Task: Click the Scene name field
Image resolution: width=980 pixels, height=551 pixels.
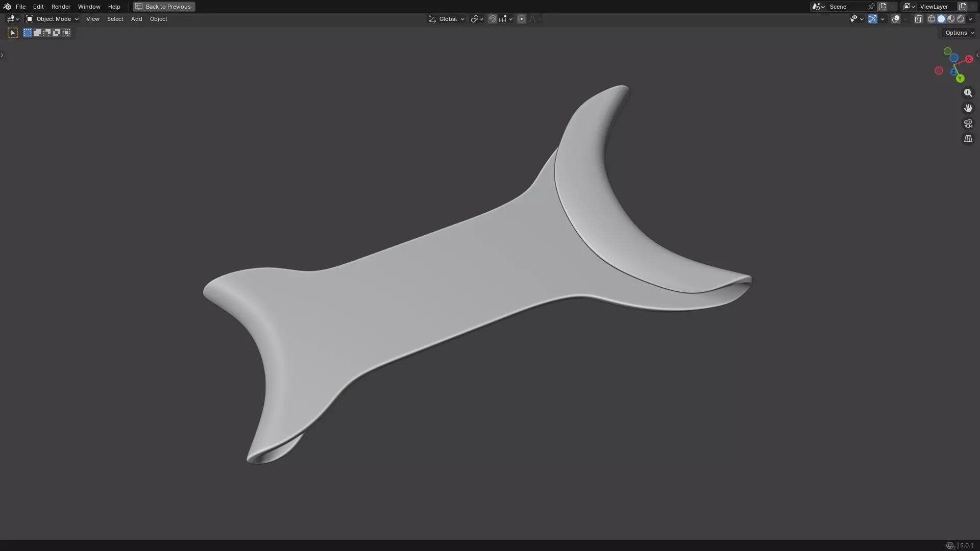Action: pos(846,7)
